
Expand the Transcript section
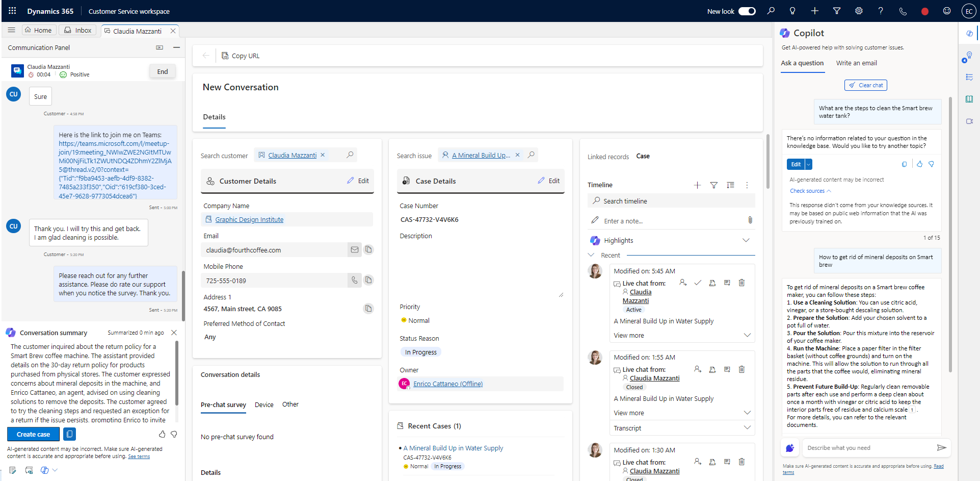(747, 428)
